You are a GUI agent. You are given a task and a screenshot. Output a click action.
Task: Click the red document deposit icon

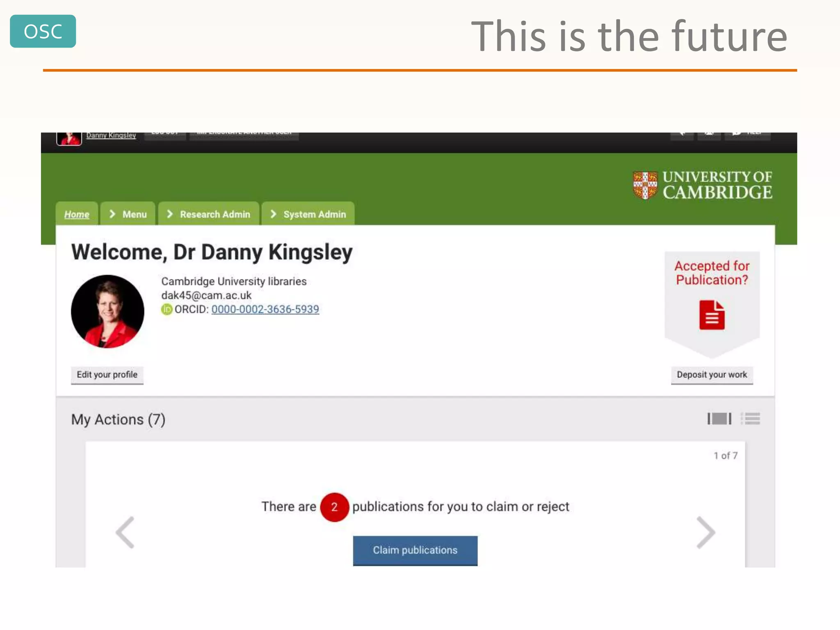pyautogui.click(x=712, y=315)
